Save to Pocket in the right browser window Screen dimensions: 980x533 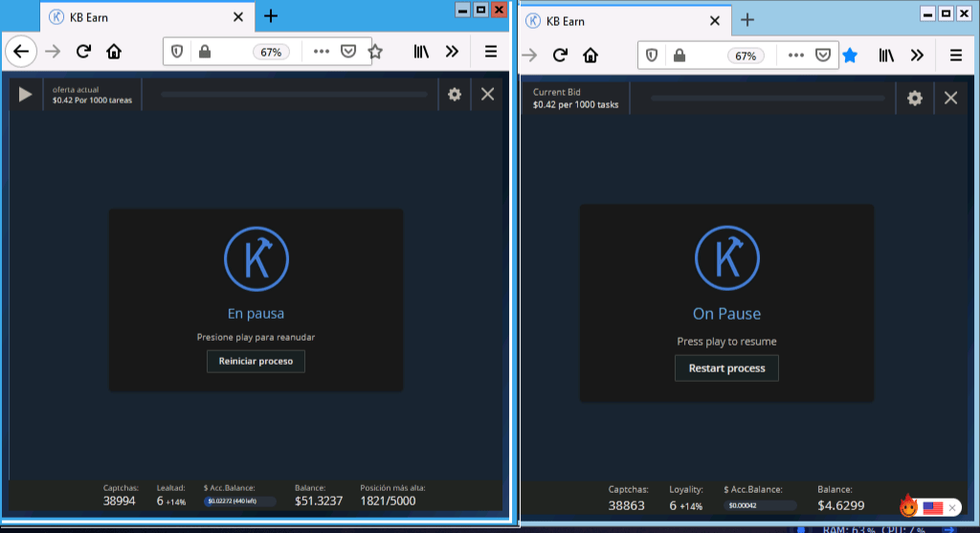click(x=822, y=56)
